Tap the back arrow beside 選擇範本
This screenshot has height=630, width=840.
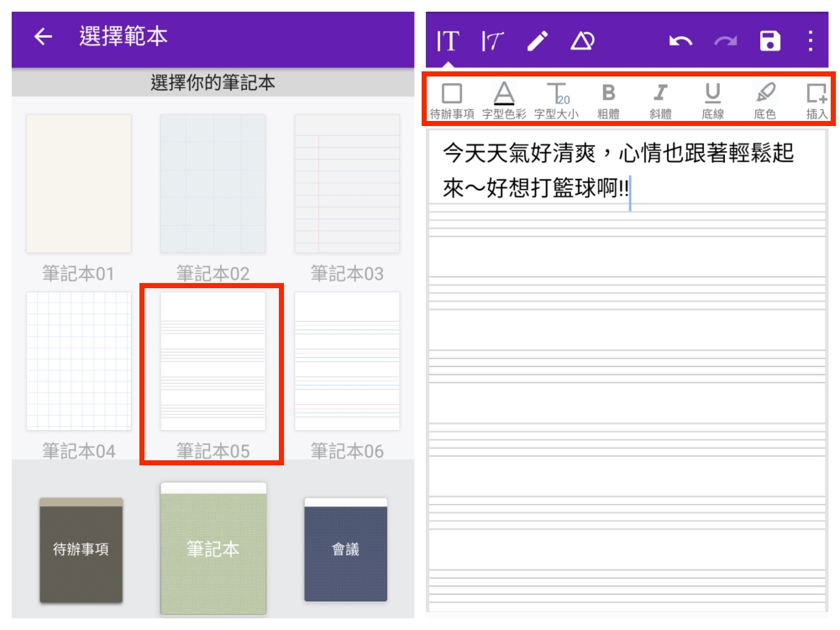tap(43, 37)
